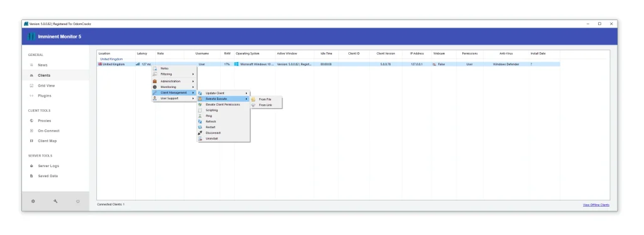Viewport: 644px width, 235px height.
Task: Click the Server Logs icon
Action: (31, 166)
